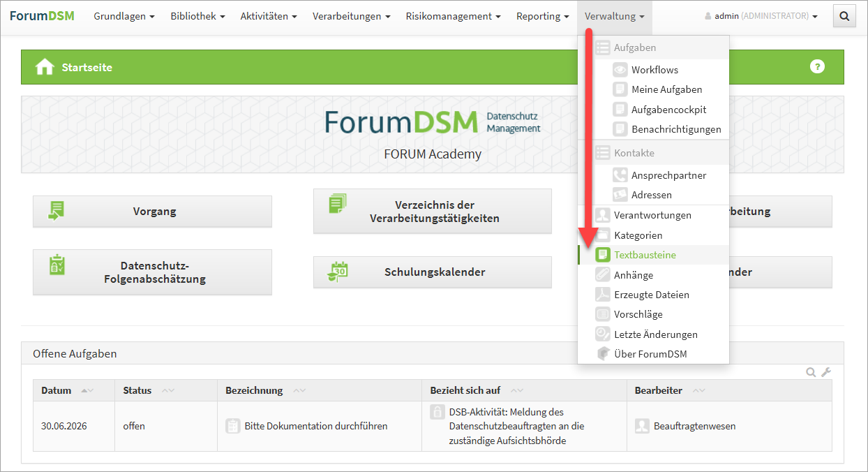The height and width of the screenshot is (472, 868).
Task: Click the Workflows eye icon
Action: tap(620, 70)
